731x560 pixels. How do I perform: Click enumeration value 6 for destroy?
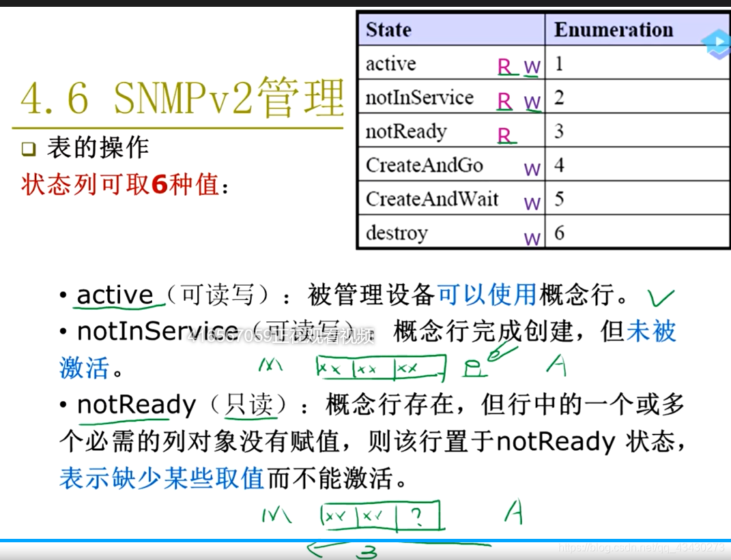point(637,232)
